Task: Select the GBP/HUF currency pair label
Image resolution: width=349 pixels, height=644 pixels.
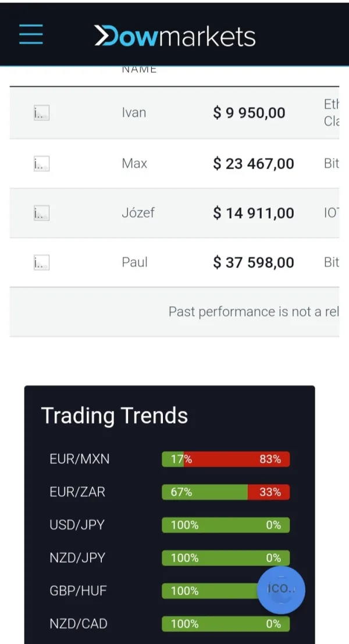Action: click(79, 591)
